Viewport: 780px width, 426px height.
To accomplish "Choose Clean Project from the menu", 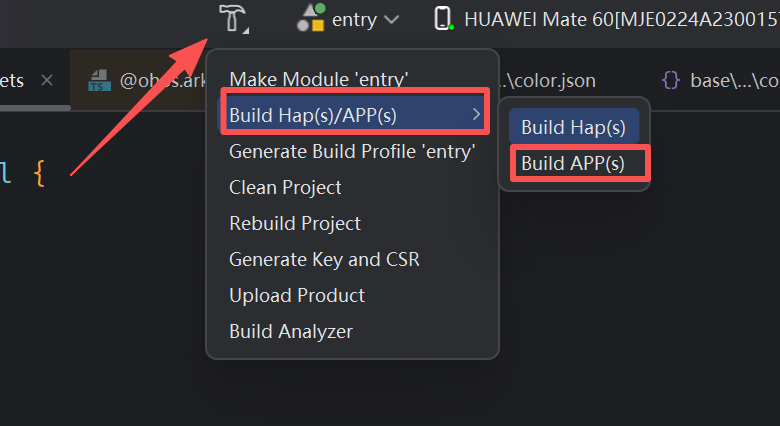I will point(285,187).
